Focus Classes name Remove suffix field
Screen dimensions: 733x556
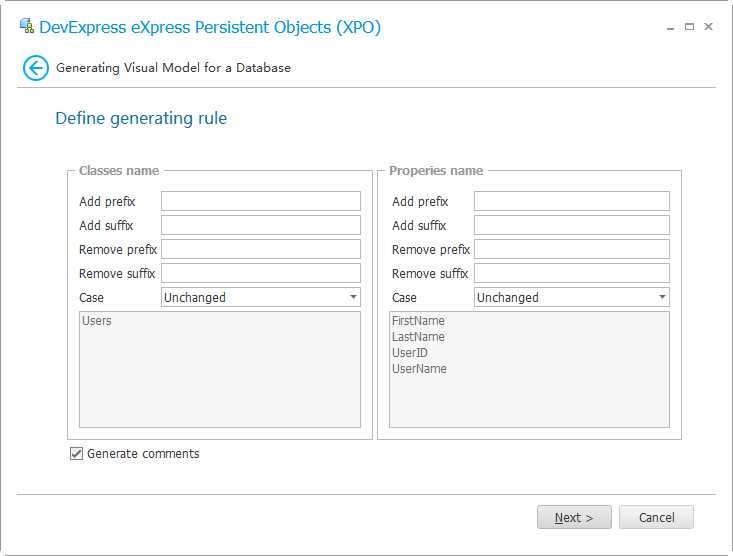click(x=260, y=273)
